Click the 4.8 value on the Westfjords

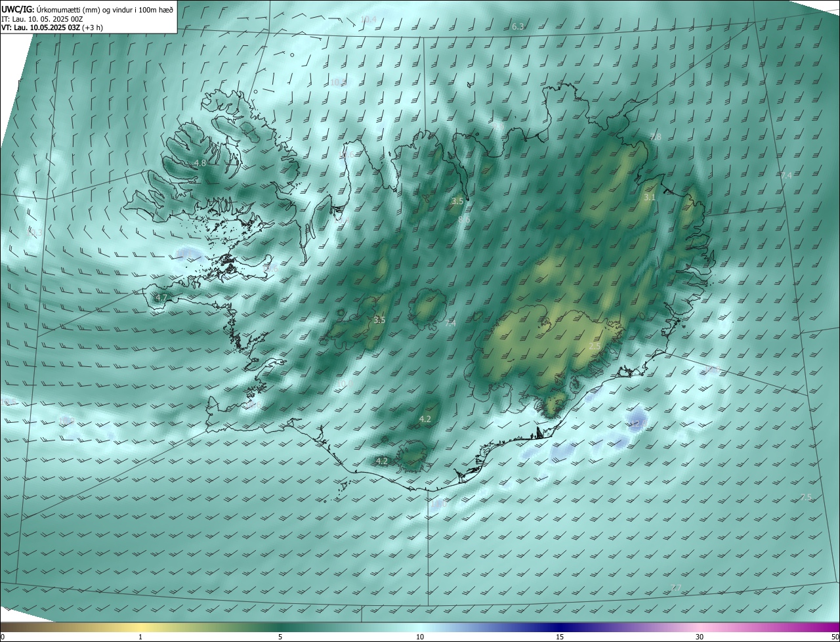(200, 163)
